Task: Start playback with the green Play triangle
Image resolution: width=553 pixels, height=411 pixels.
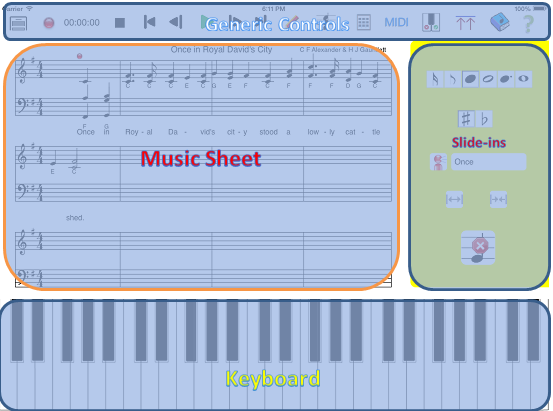Action: (205, 22)
